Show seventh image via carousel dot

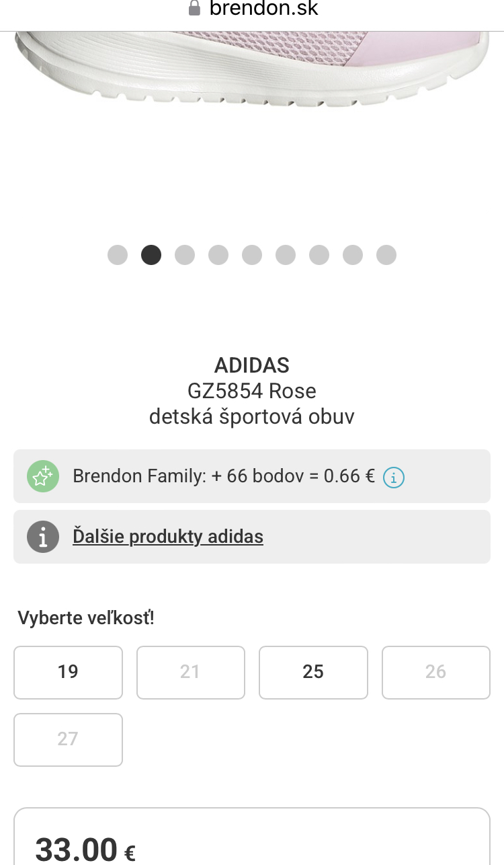point(319,255)
